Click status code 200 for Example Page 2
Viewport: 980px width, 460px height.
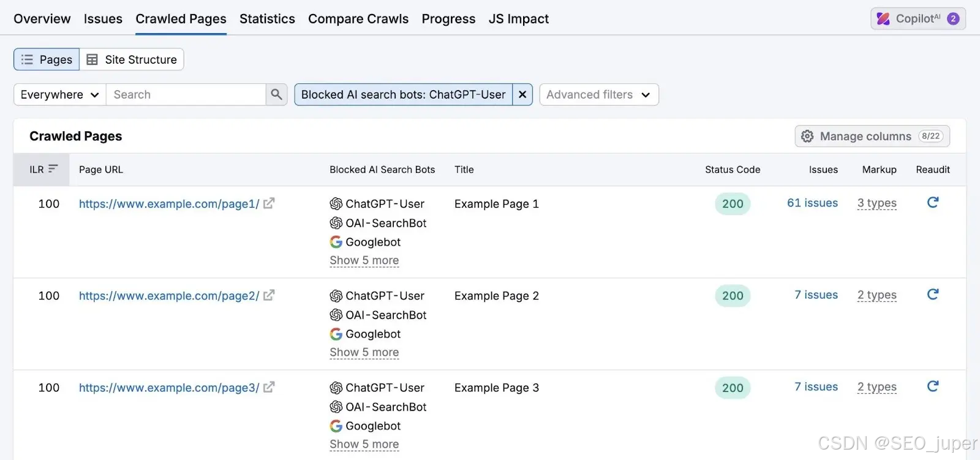pyautogui.click(x=733, y=296)
